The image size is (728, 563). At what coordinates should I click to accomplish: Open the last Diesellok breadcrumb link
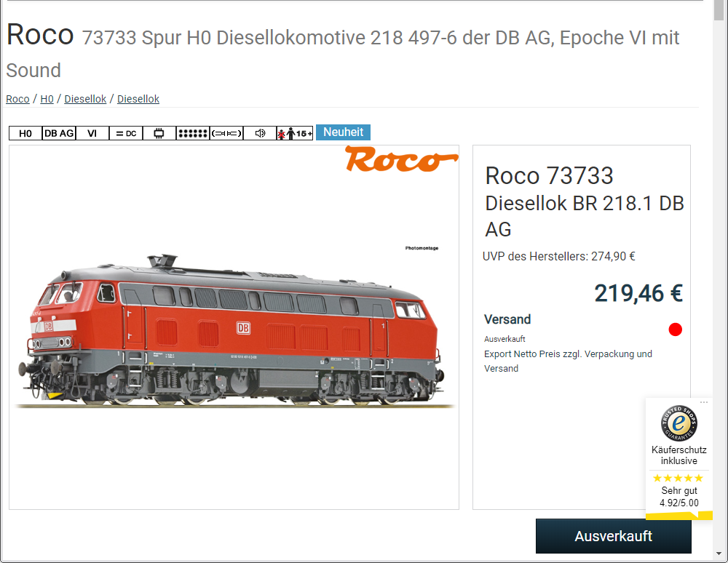138,99
